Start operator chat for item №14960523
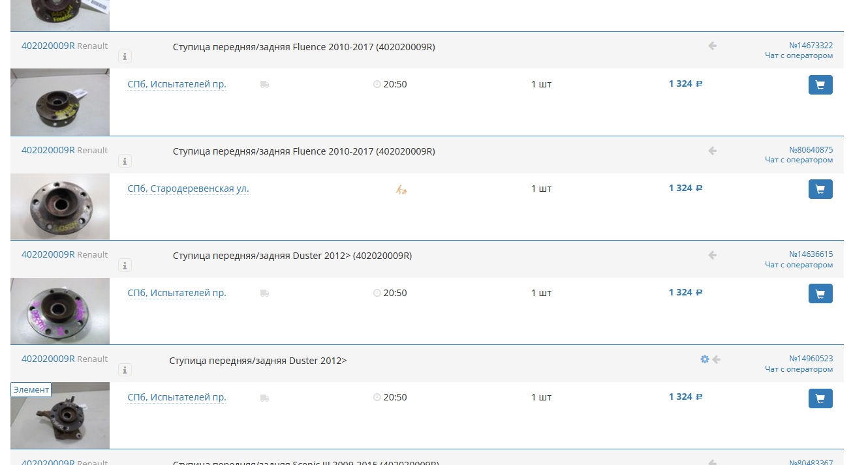This screenshot has height=465, width=868. pos(799,369)
